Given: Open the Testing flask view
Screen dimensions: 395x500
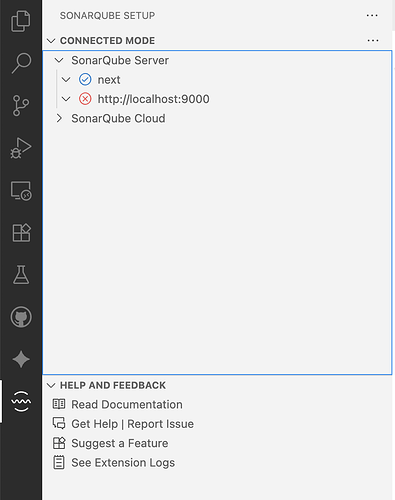Looking at the screenshot, I should [21, 275].
